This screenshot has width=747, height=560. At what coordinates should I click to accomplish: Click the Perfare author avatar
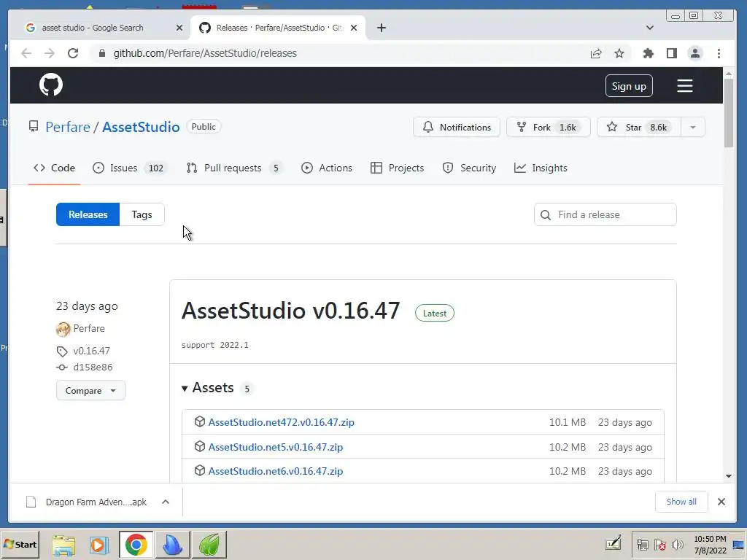(63, 329)
